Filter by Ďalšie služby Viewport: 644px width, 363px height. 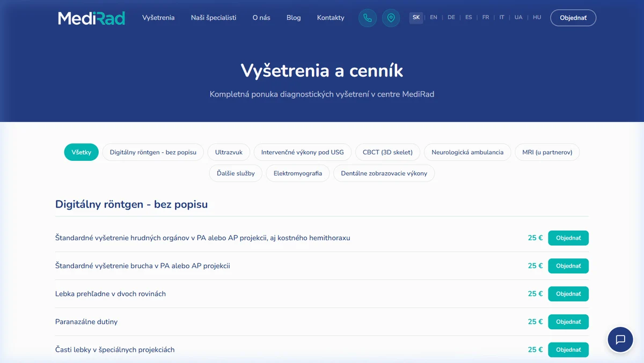pyautogui.click(x=236, y=174)
